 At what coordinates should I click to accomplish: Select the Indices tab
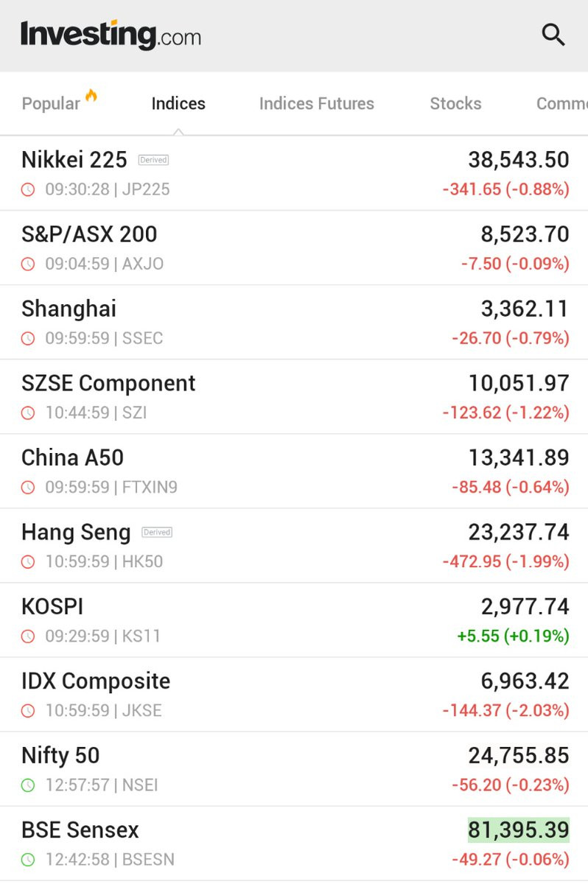[178, 104]
